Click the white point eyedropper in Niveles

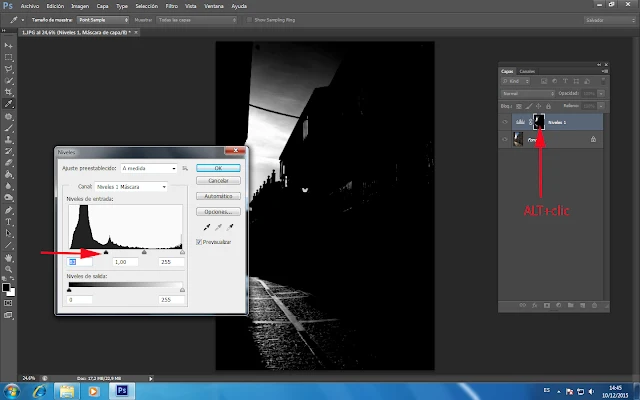pos(230,228)
